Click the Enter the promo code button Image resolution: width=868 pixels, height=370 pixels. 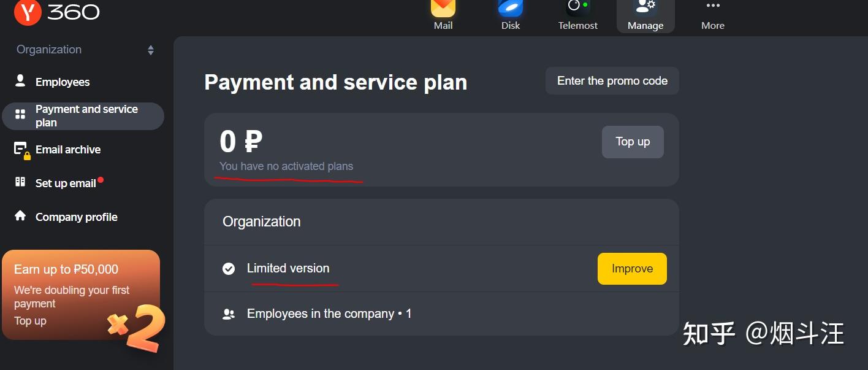point(612,81)
